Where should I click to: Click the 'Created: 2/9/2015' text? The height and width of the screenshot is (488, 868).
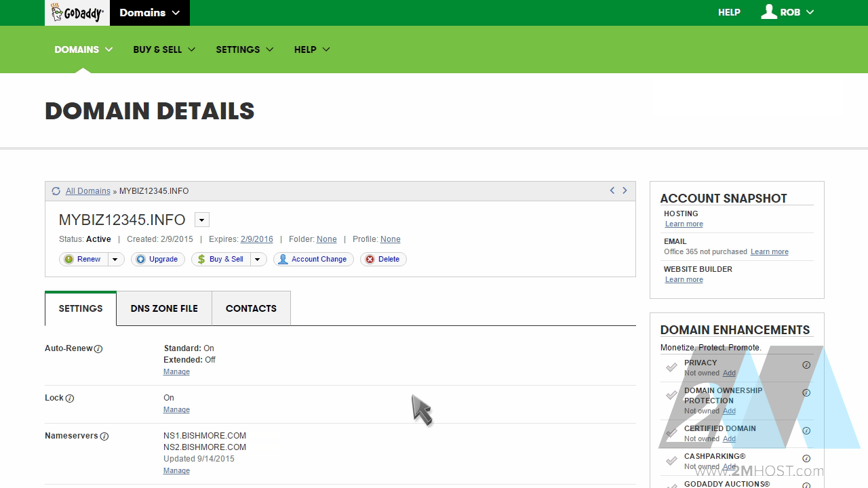tap(160, 239)
